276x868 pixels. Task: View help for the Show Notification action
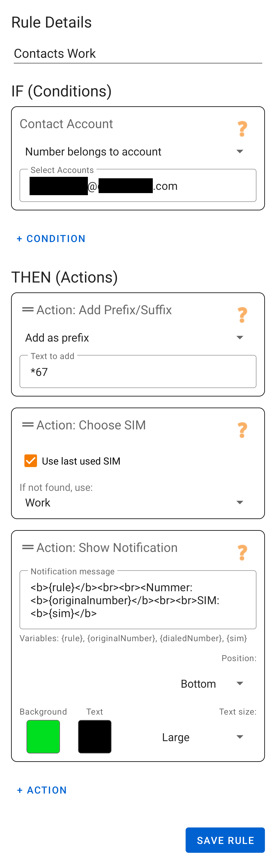242,553
